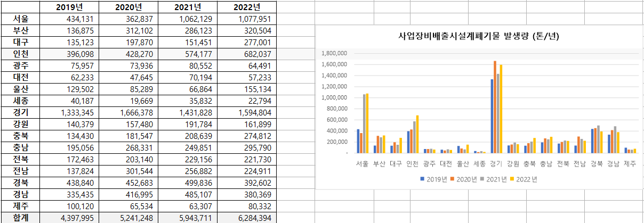This screenshot has height=223, width=644.
Task: Select total cell 5,943,711
Action: pos(188,217)
